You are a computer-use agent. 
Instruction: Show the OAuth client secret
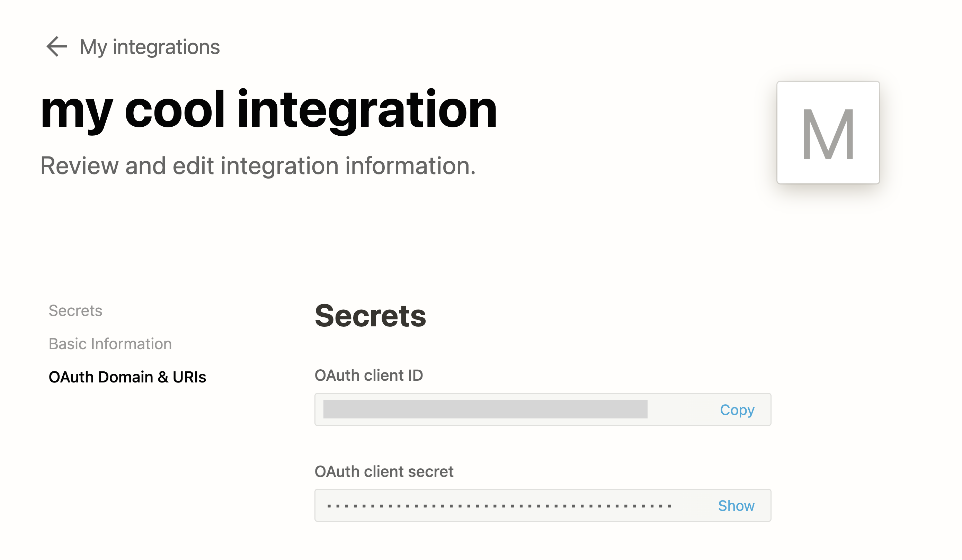736,505
